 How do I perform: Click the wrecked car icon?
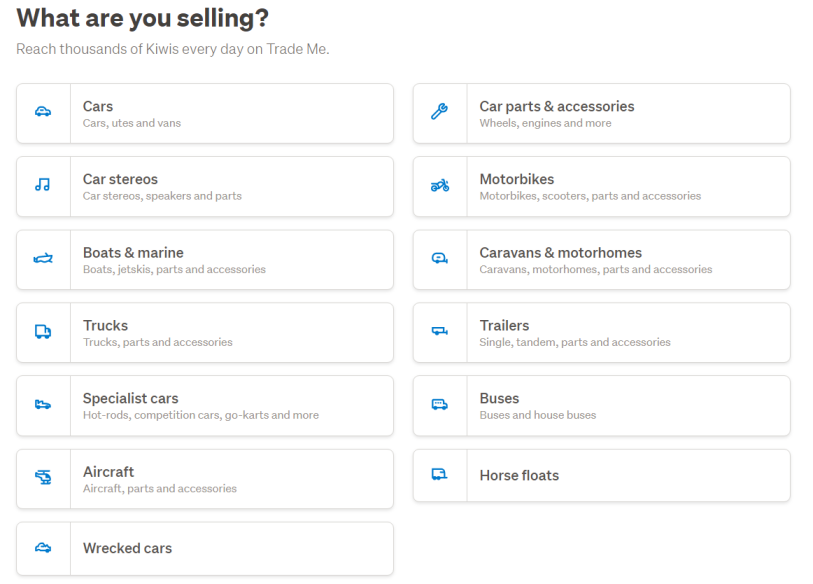(43, 548)
